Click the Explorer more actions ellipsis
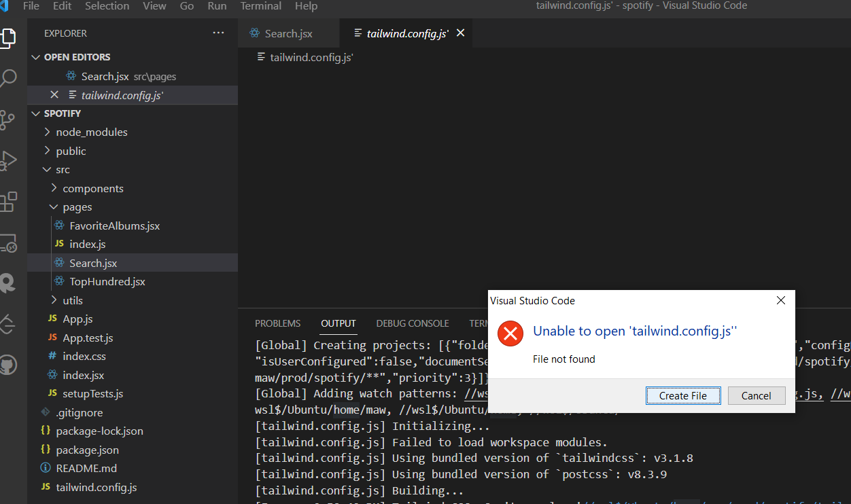851x504 pixels. click(x=218, y=33)
